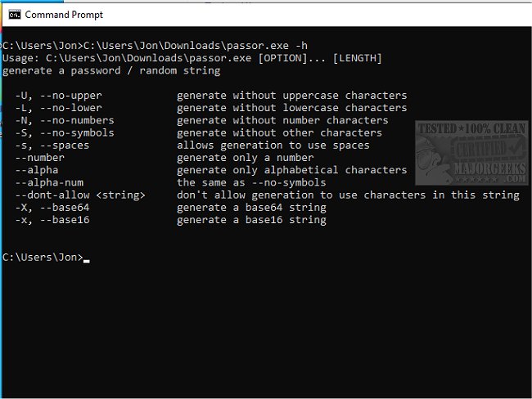Click the Command Prompt window title text
The height and width of the screenshot is (399, 532).
pyautogui.click(x=64, y=15)
